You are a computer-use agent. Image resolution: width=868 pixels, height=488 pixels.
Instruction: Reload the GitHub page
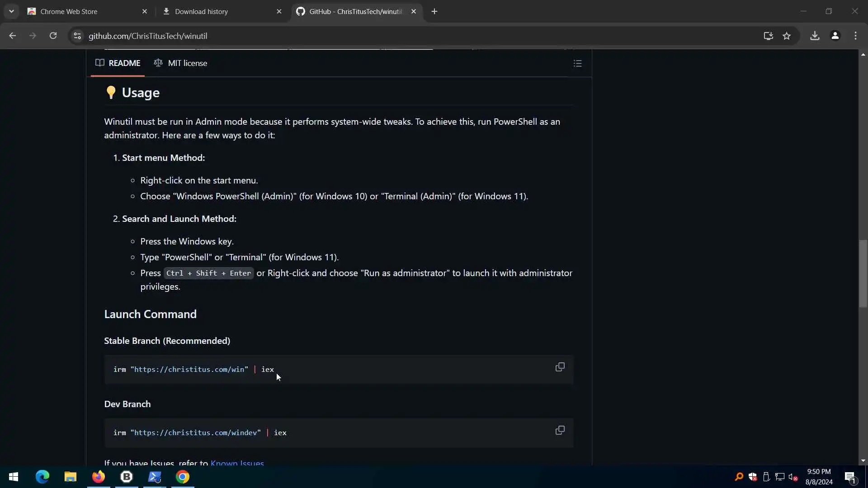click(53, 36)
